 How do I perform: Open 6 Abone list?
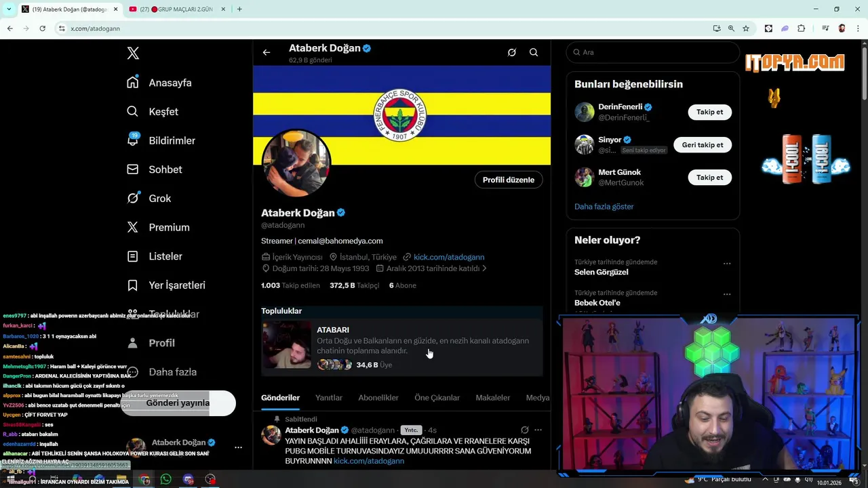point(403,285)
